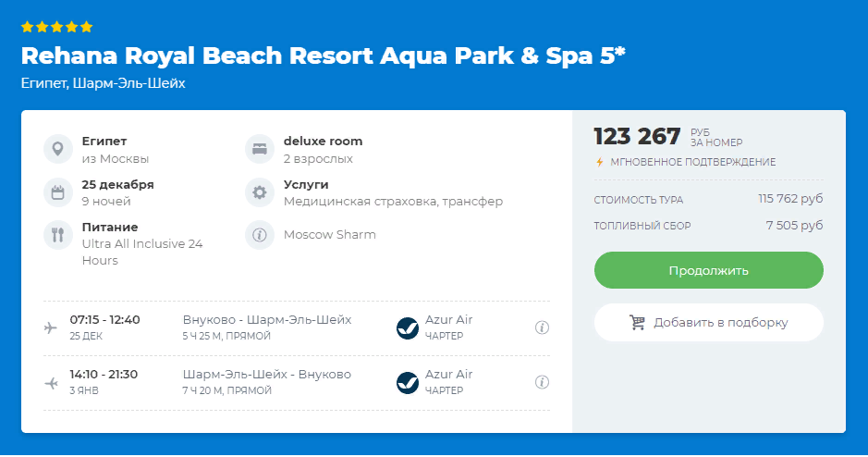Click the shopping cart icon in Добавить в подборку
This screenshot has width=868, height=457.
637,322
